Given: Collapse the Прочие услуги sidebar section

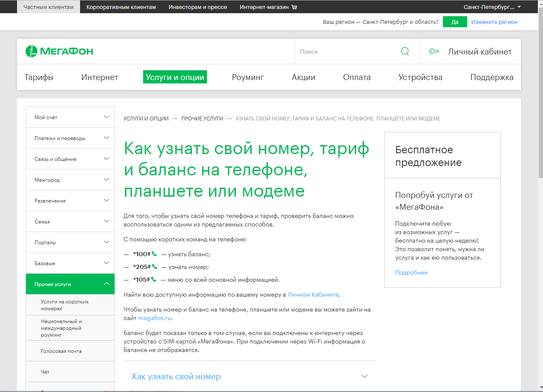Looking at the screenshot, I should 70,284.
